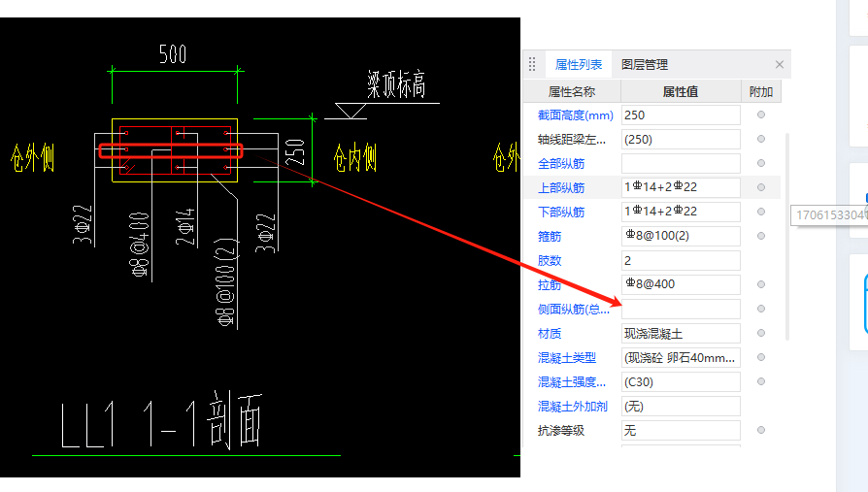Select the 全部纵筋 property name
This screenshot has height=492, width=868.
[x=561, y=164]
